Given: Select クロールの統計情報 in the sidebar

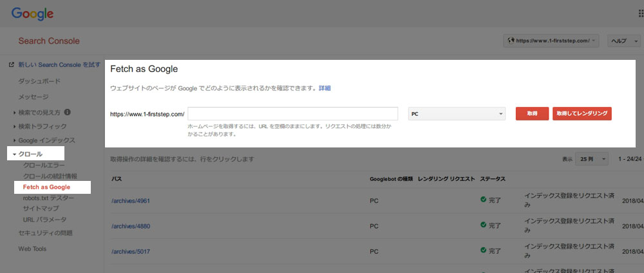Looking at the screenshot, I should point(50,176).
